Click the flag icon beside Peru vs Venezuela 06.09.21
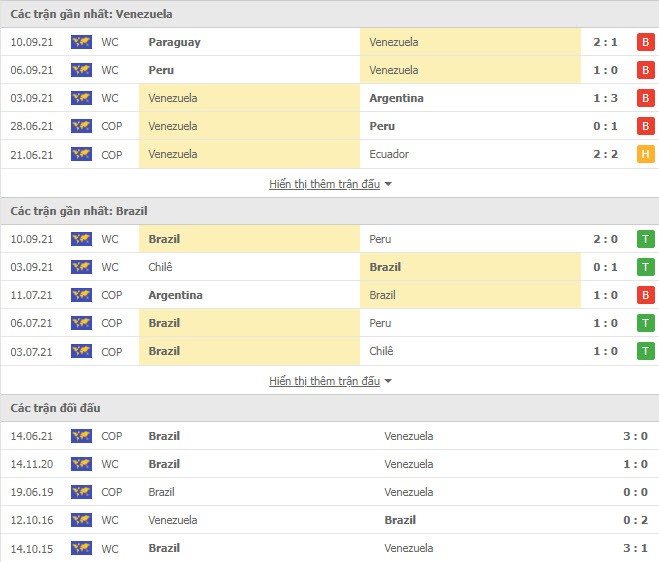The width and height of the screenshot is (659, 562). [x=81, y=70]
